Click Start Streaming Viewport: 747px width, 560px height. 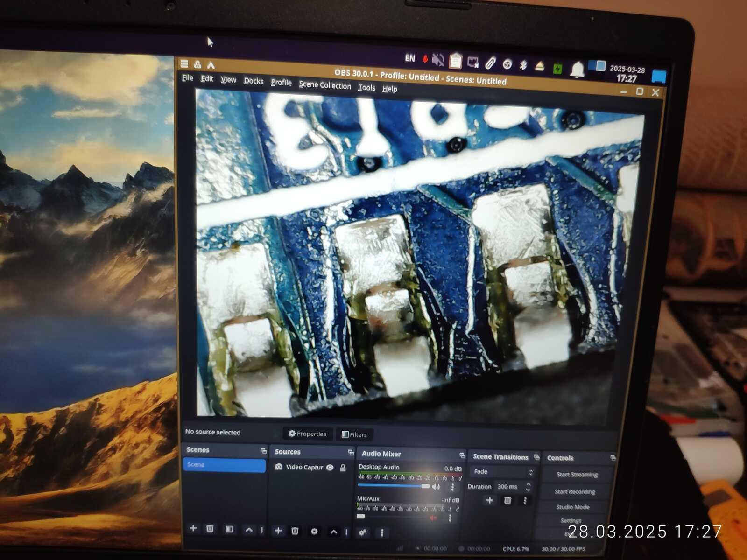click(577, 475)
